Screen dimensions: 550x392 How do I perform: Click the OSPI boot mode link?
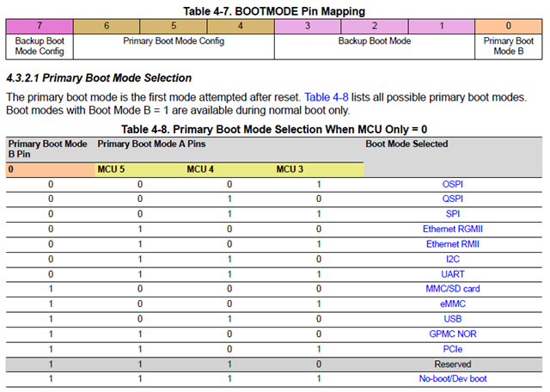point(450,185)
